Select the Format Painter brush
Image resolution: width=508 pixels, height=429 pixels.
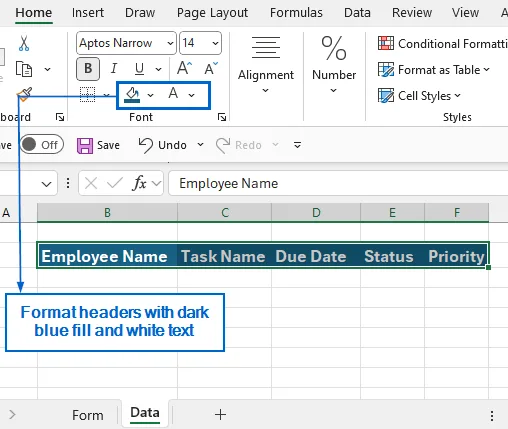click(x=25, y=94)
